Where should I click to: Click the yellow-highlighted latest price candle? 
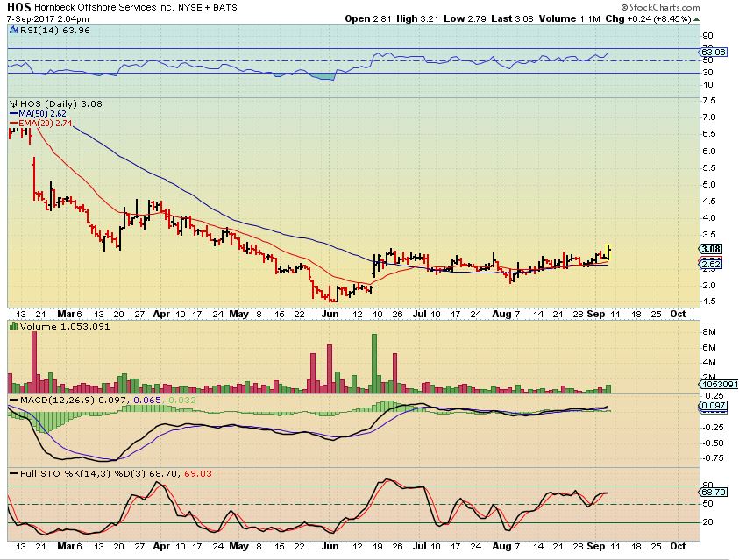609,252
